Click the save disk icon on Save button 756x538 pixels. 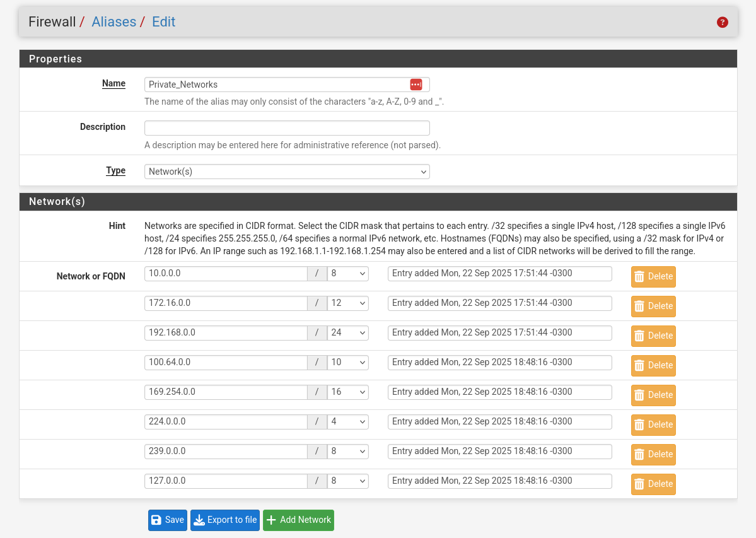[x=156, y=520]
